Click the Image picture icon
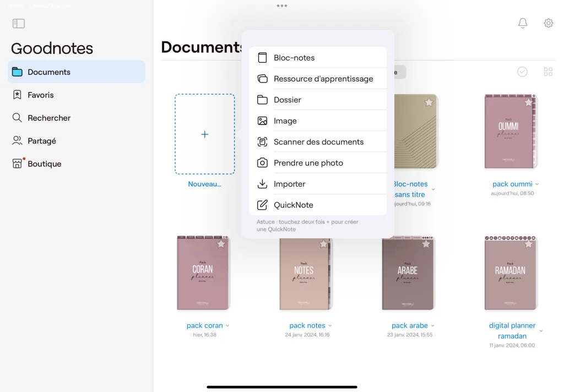This screenshot has width=564, height=392. click(262, 121)
